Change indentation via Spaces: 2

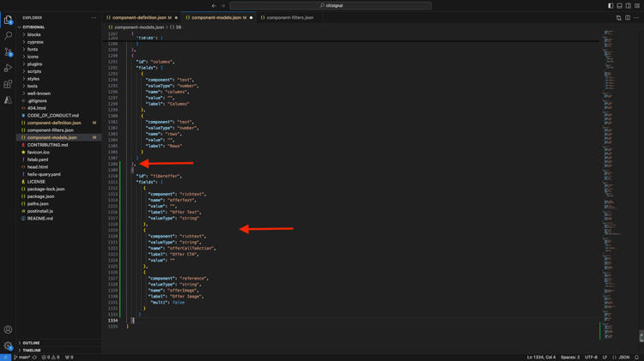[570, 358]
